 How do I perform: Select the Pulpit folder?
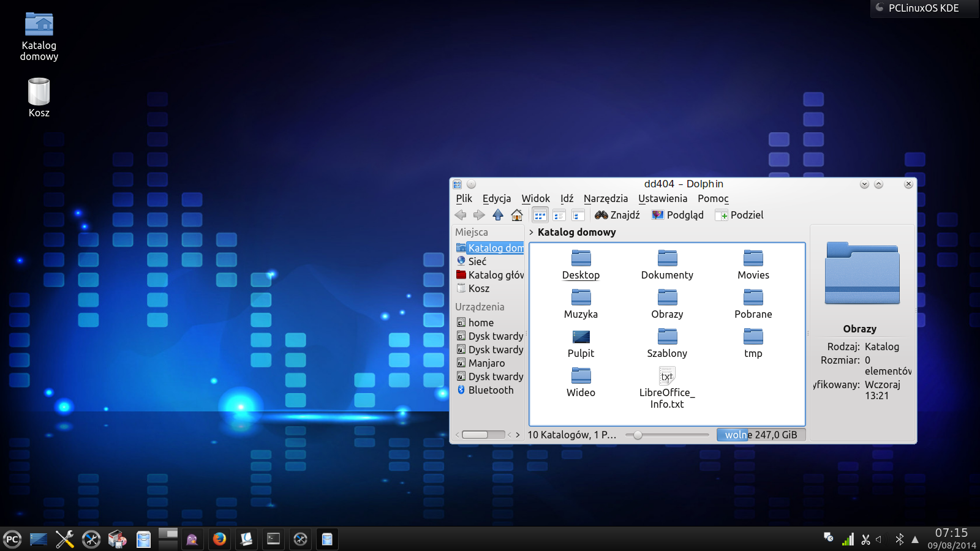pos(581,343)
